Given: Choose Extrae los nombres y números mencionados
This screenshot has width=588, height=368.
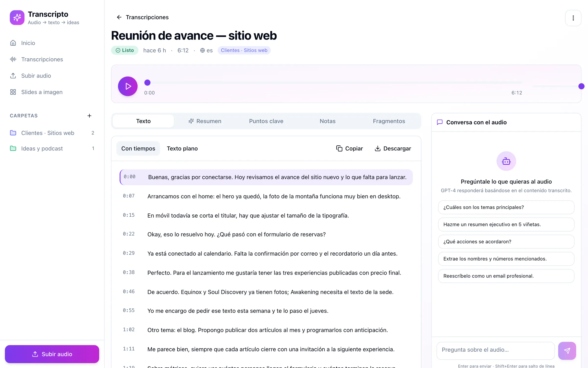Looking at the screenshot, I should [506, 259].
